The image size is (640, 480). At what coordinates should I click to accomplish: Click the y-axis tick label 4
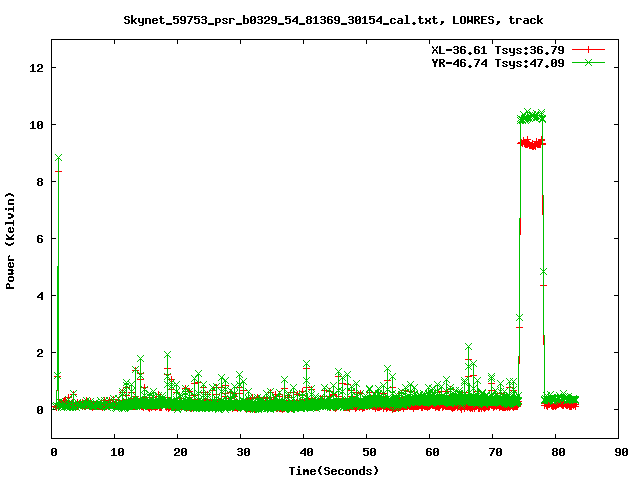tap(40, 296)
